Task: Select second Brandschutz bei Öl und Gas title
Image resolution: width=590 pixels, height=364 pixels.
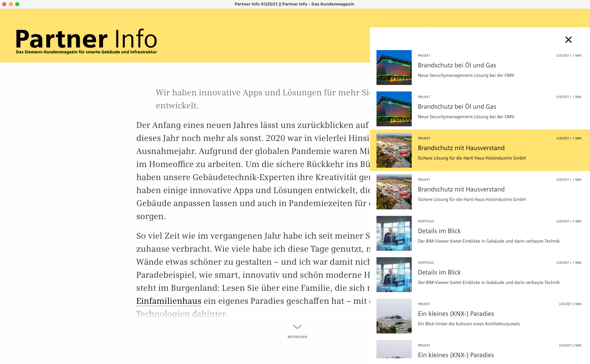Action: pyautogui.click(x=457, y=107)
